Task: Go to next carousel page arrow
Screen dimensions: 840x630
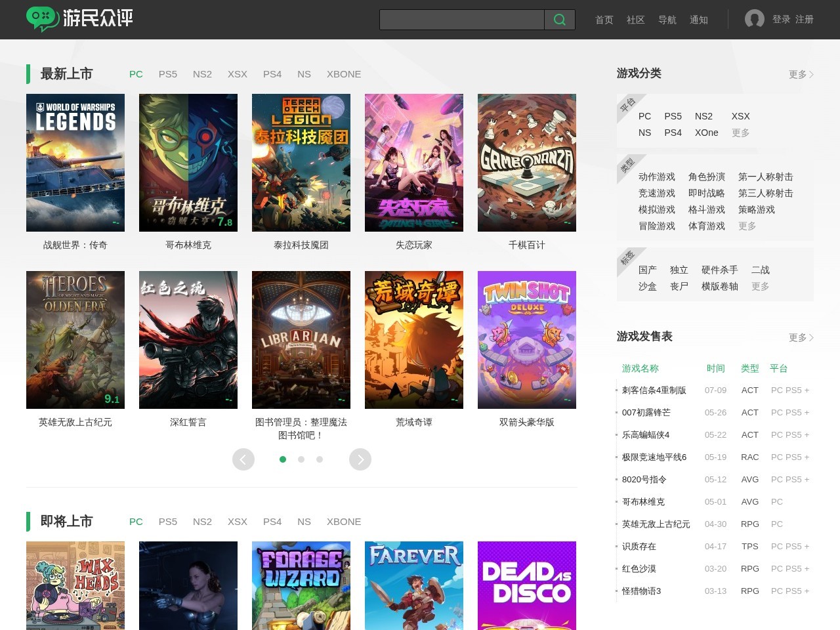Action: 360,459
